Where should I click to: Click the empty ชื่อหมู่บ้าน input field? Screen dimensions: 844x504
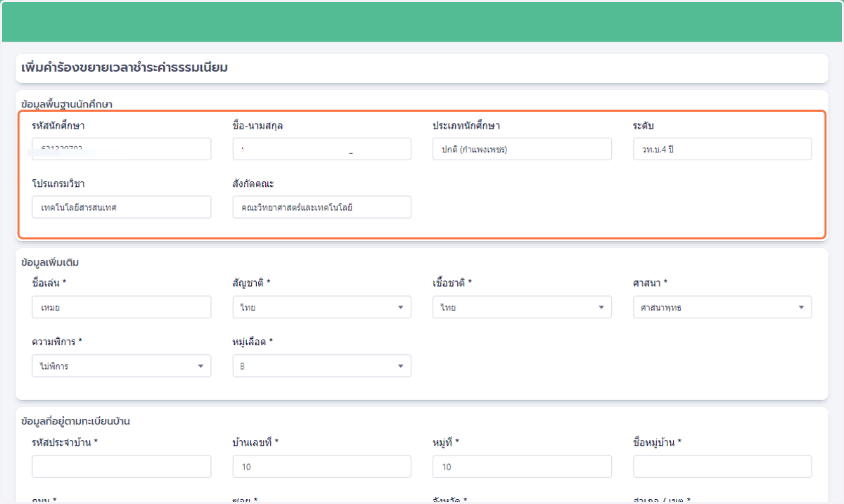[x=722, y=467]
